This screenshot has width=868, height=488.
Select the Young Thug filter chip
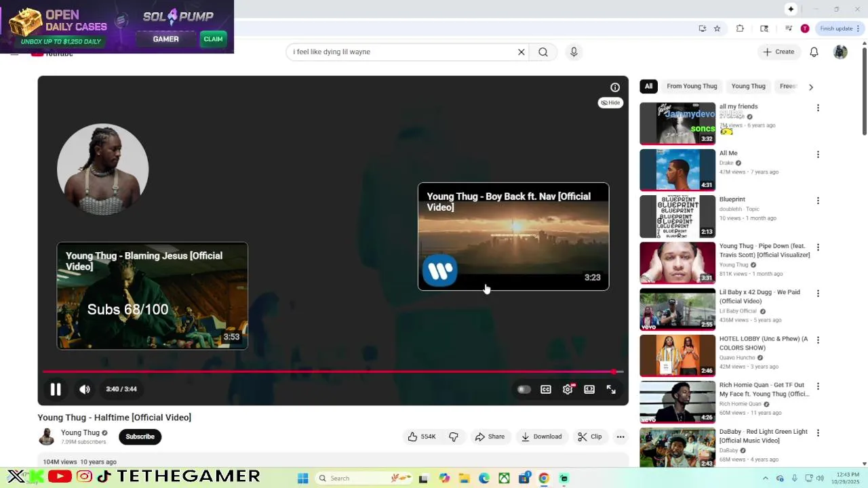point(748,86)
